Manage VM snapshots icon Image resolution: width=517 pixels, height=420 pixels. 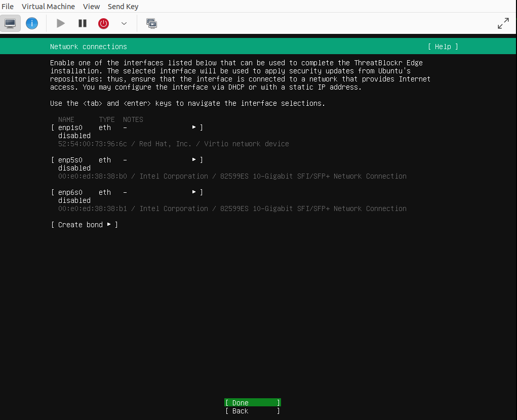[x=152, y=23]
